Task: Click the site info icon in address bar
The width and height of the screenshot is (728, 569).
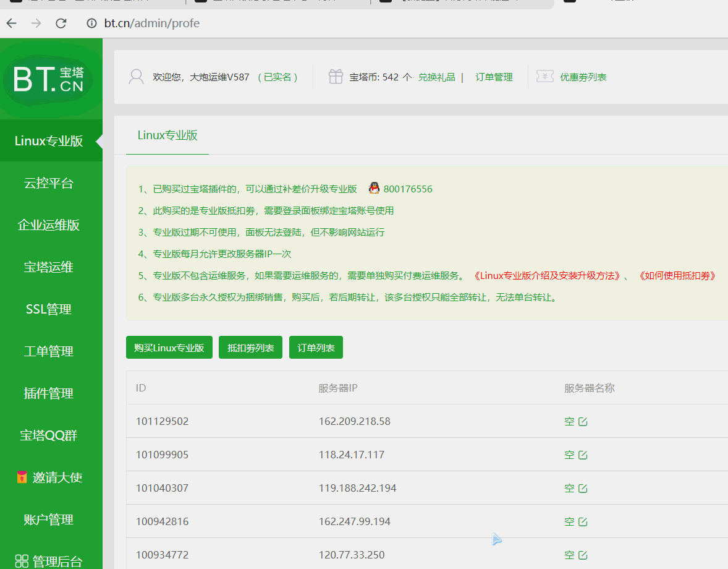Action: coord(92,24)
